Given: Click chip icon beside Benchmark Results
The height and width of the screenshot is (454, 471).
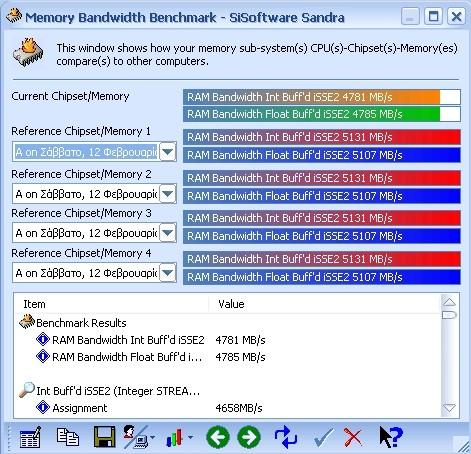Looking at the screenshot, I should [27, 322].
